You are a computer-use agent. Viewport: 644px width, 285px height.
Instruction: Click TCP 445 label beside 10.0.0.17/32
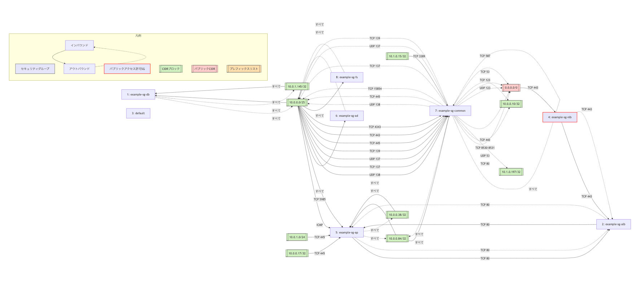tap(320, 253)
